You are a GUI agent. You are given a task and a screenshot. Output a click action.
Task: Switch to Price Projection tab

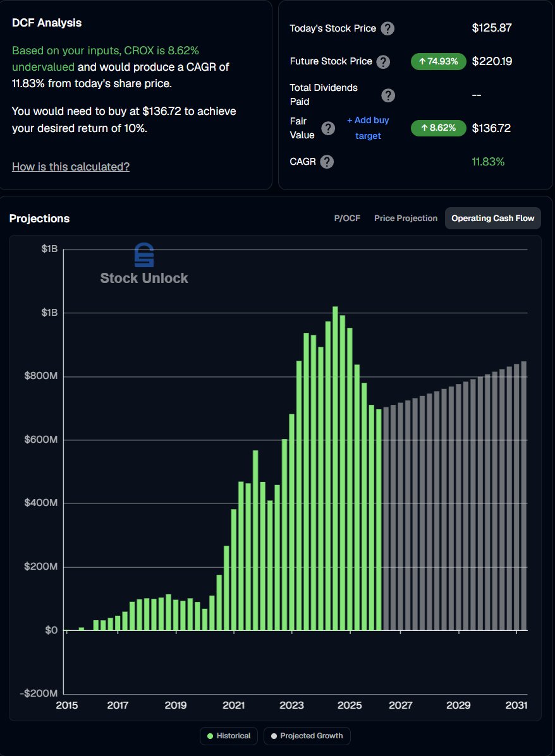coord(406,219)
